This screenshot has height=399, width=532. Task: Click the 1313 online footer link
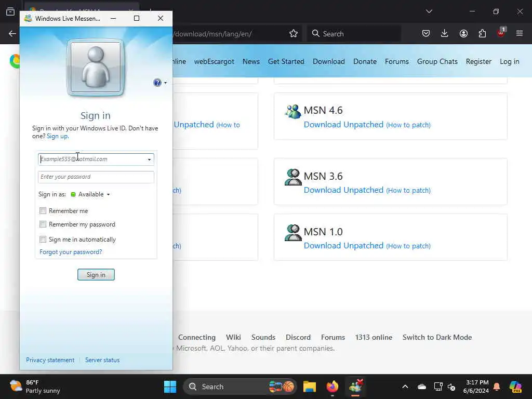[374, 337]
